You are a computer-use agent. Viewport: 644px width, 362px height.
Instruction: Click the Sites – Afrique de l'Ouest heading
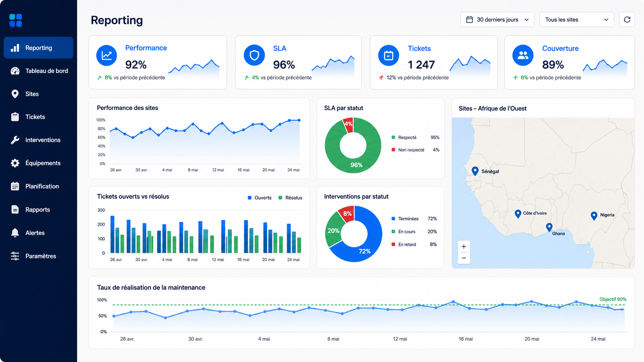click(493, 108)
